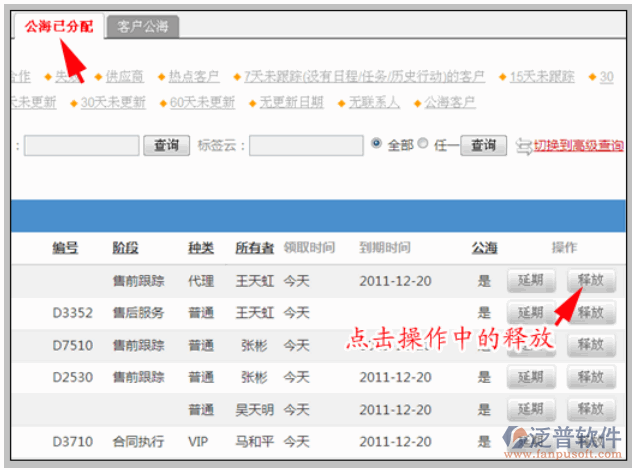Click the 查询 button next to 任一
Screen dimensions: 632x470
click(x=483, y=145)
